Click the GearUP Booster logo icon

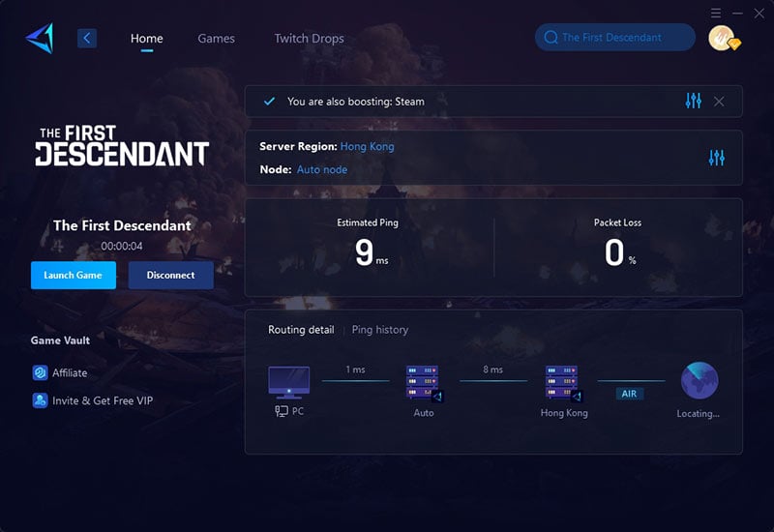(x=40, y=38)
